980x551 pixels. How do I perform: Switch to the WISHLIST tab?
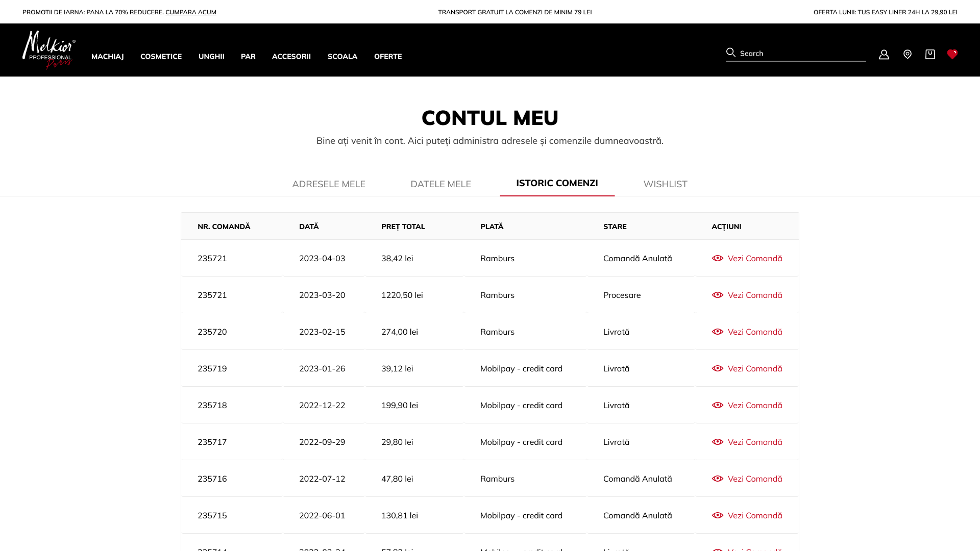(665, 184)
